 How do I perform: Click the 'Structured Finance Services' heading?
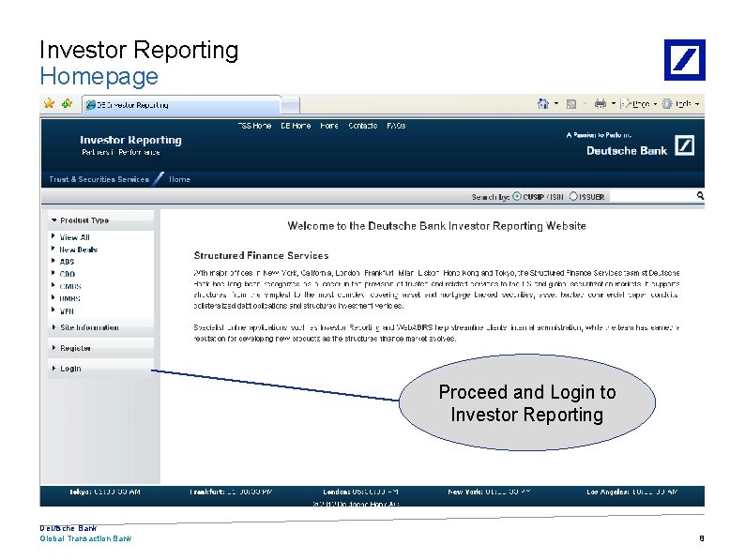coord(261,255)
